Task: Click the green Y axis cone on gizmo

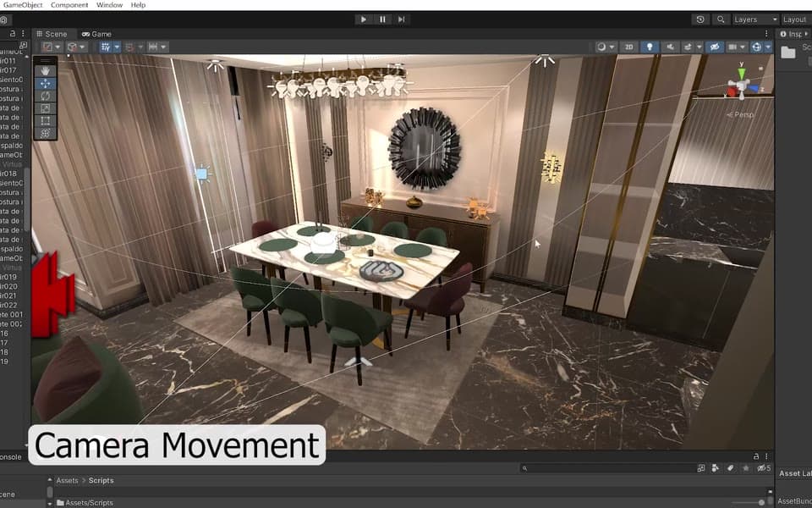Action: click(x=742, y=73)
